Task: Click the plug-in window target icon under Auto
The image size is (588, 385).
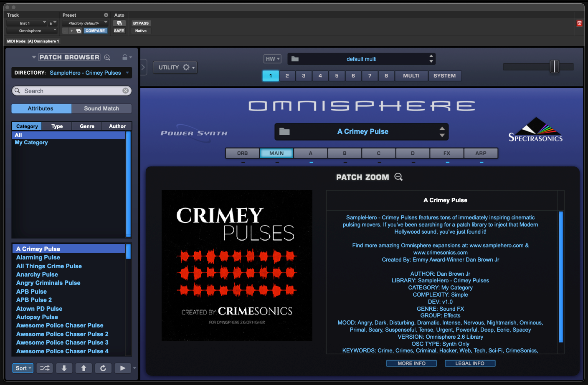Action: pyautogui.click(x=119, y=23)
